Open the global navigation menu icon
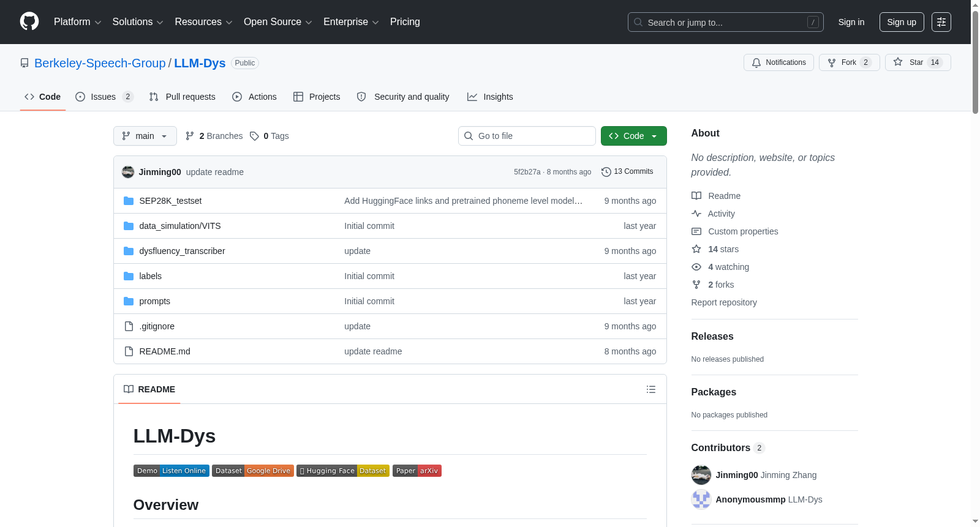 pos(941,22)
